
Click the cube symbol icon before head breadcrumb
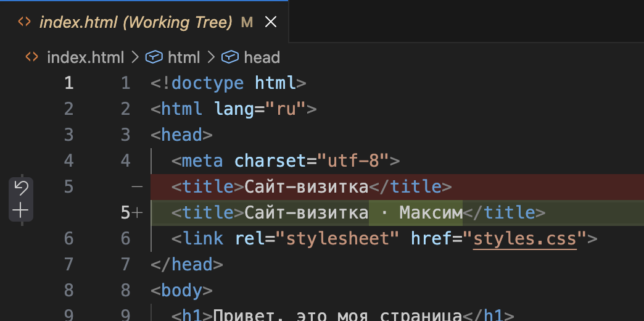(x=230, y=57)
